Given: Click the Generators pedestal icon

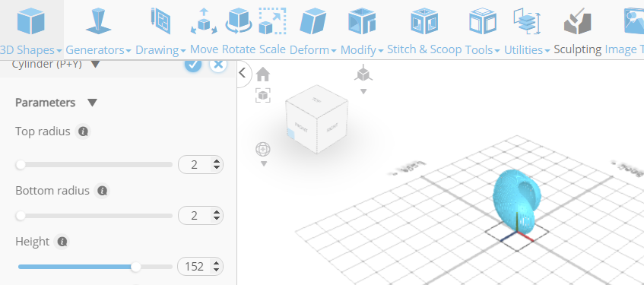Looking at the screenshot, I should click(x=98, y=21).
